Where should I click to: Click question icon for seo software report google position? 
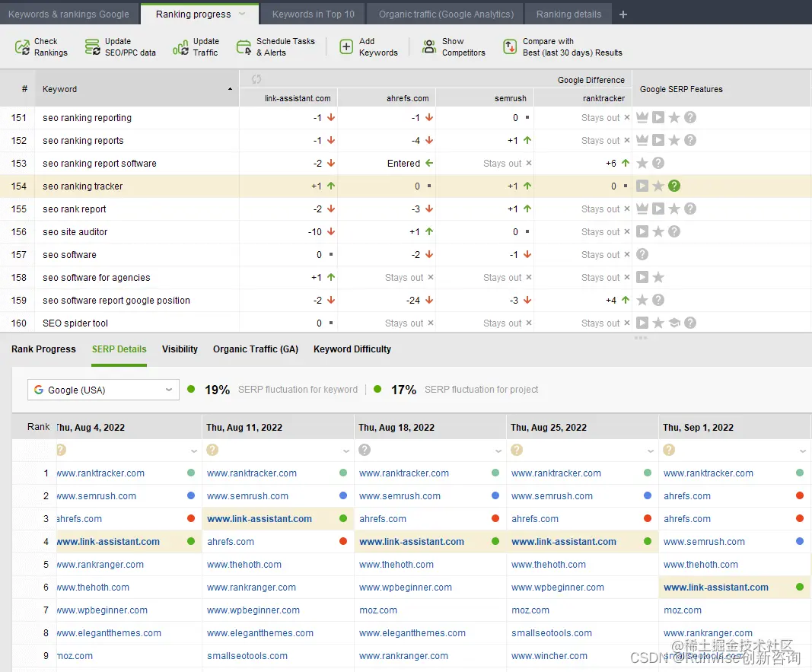coord(658,300)
